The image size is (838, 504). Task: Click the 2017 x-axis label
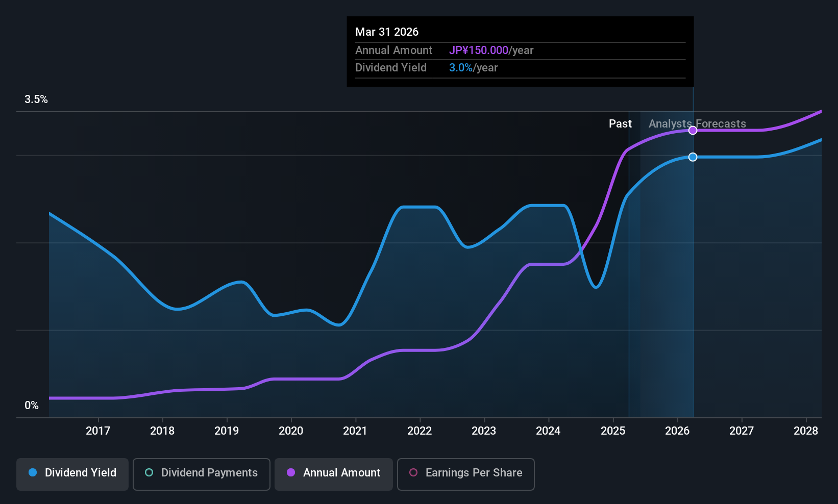[x=98, y=431]
